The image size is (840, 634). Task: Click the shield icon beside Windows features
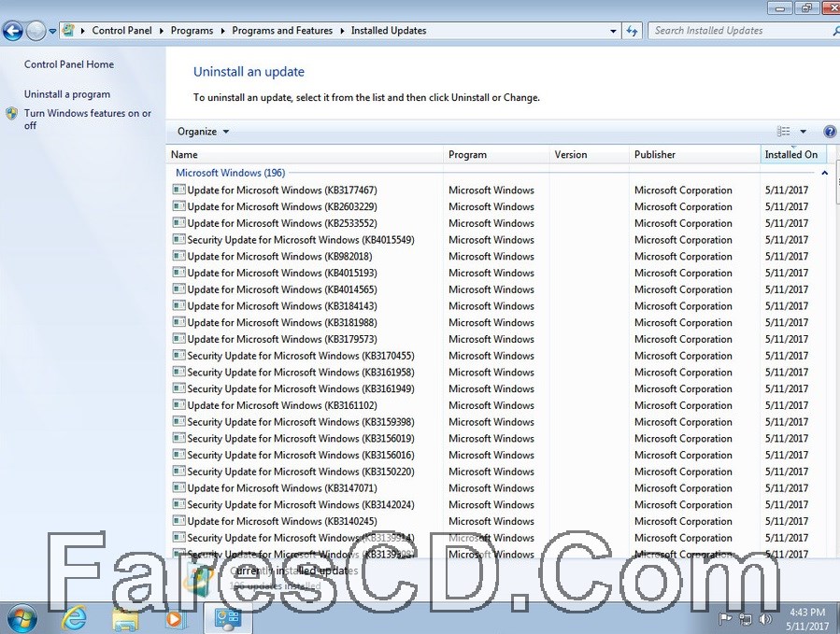pos(12,114)
